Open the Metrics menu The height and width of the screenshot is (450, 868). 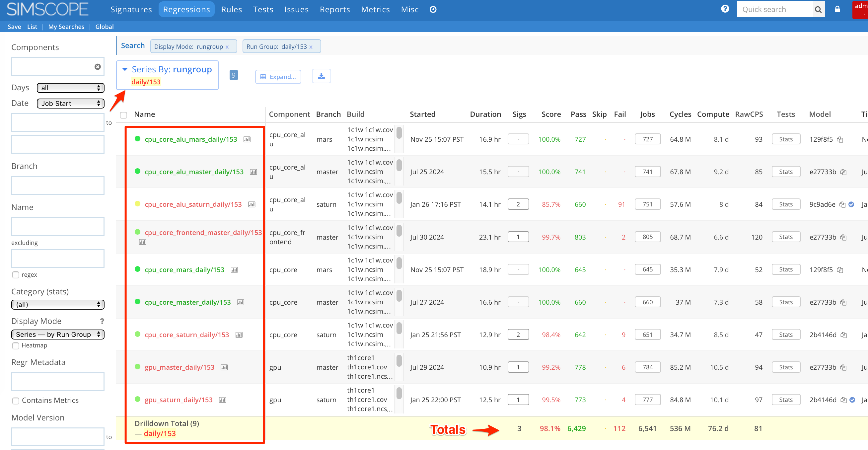(x=375, y=9)
